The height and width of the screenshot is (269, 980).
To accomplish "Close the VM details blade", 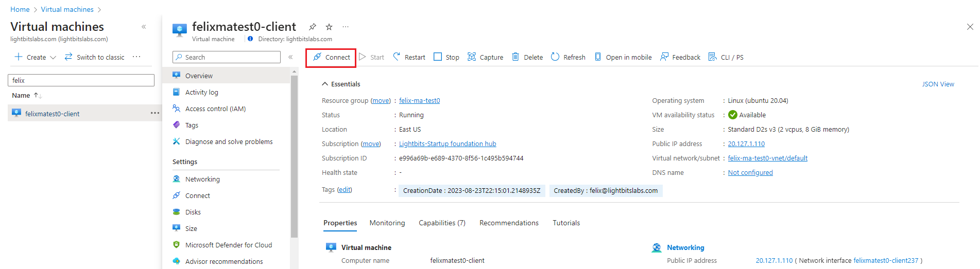I will [x=970, y=27].
